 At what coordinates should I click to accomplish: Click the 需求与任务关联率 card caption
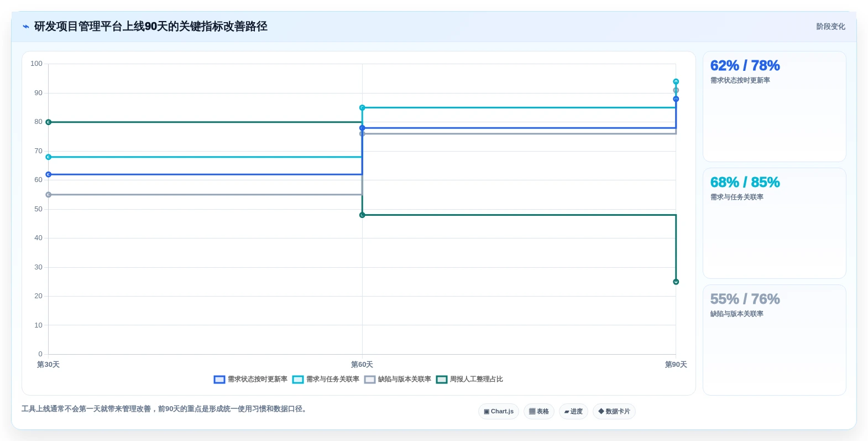coord(736,198)
